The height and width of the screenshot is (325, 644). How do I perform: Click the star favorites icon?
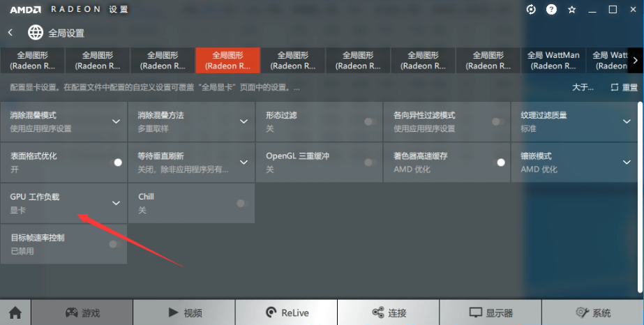click(x=571, y=10)
